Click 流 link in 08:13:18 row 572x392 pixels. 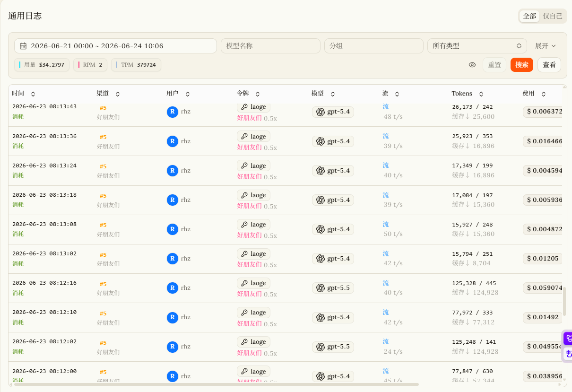[x=386, y=195]
